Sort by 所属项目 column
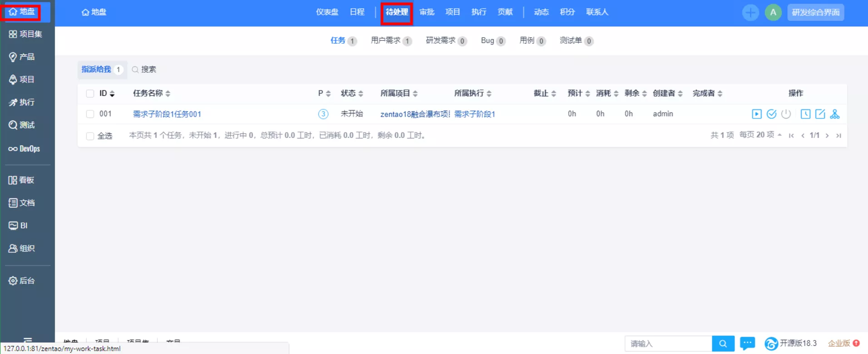The height and width of the screenshot is (354, 868). click(x=399, y=93)
